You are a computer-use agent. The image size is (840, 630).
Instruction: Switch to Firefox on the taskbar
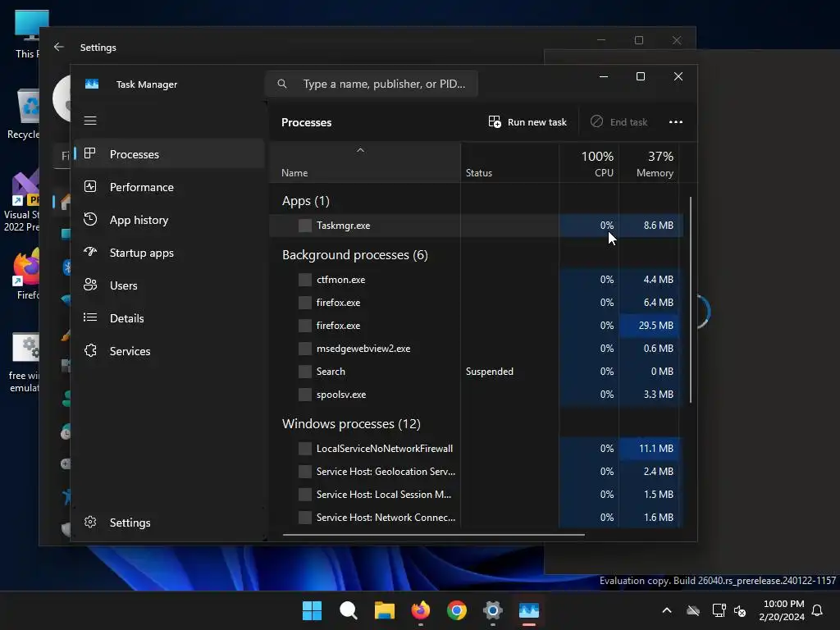click(x=421, y=610)
